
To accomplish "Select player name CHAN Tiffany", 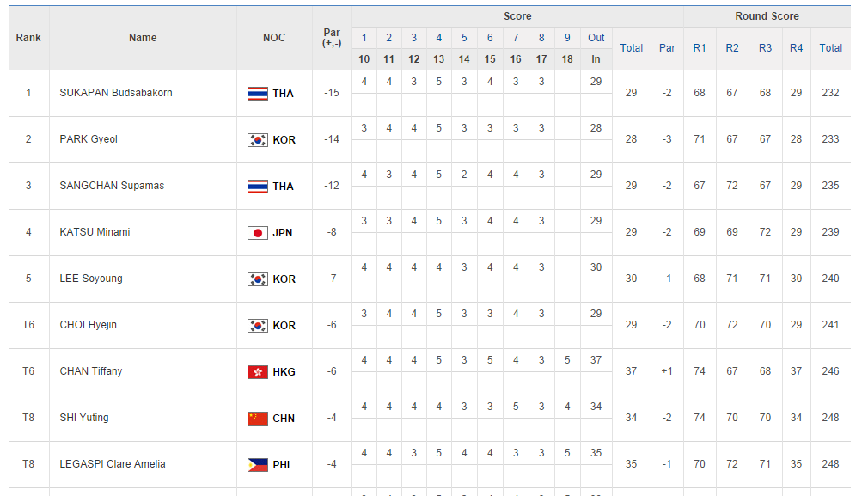I will pos(91,371).
